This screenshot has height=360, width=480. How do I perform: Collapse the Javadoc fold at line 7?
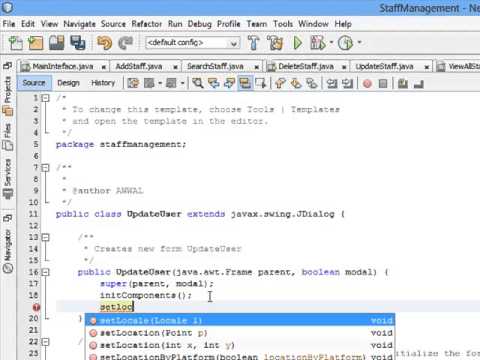(x=46, y=168)
